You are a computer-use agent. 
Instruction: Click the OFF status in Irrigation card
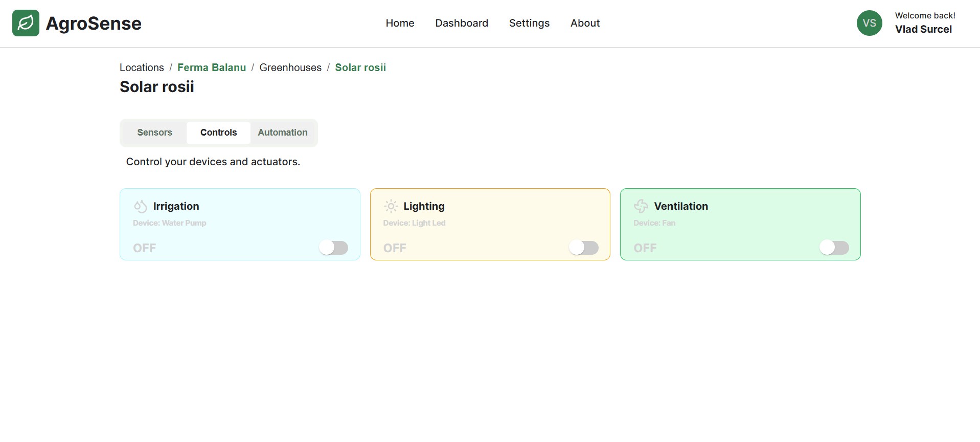145,248
